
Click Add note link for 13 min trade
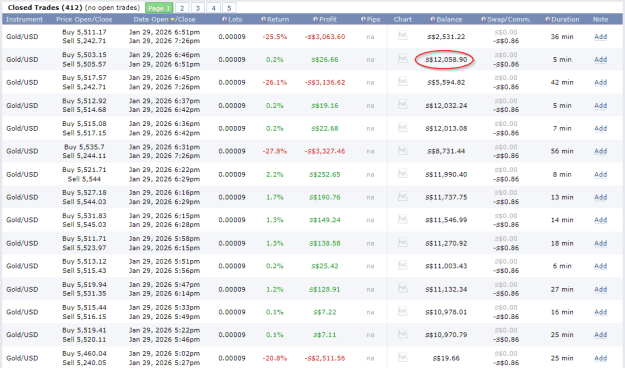[600, 197]
